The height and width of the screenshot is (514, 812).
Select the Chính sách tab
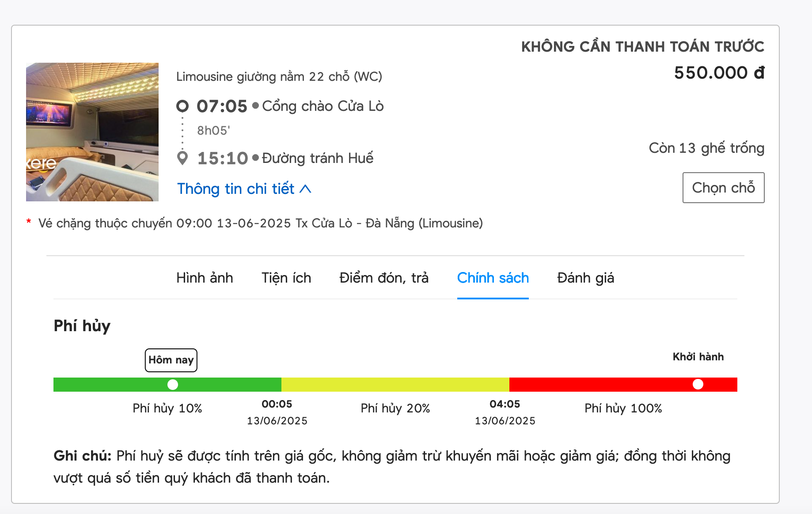pyautogui.click(x=493, y=278)
